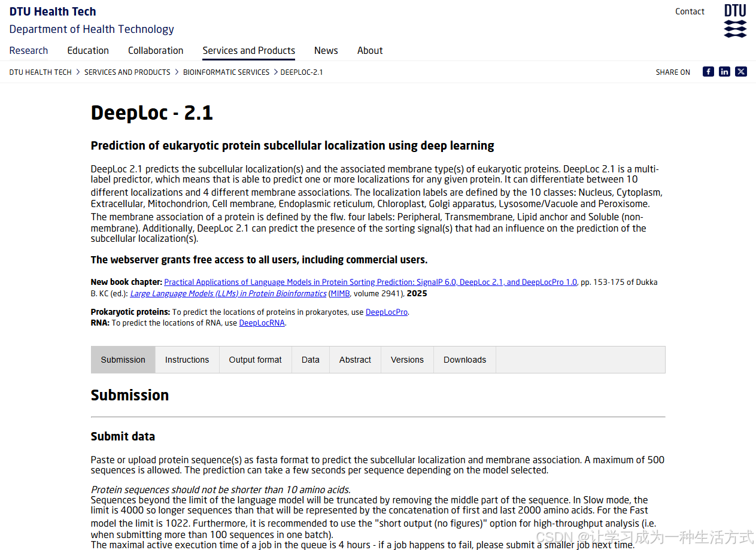Click DTU HEALTH TECH breadcrumb

(40, 72)
